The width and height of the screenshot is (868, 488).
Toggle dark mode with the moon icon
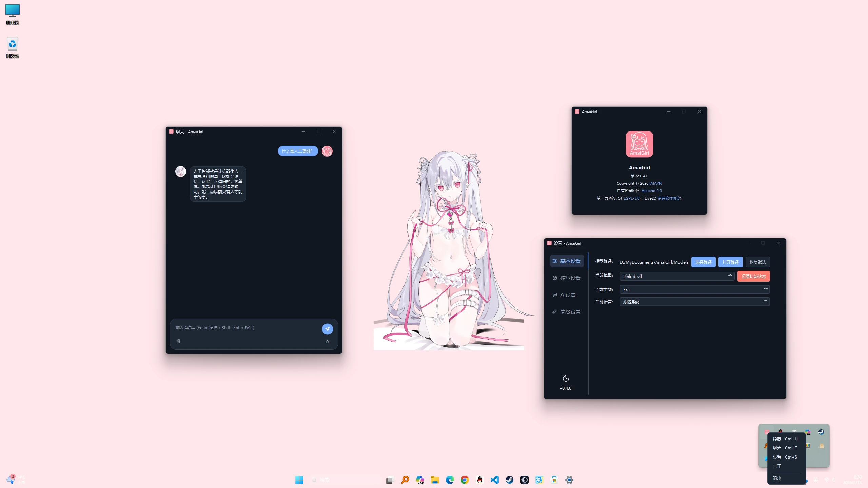tap(566, 379)
